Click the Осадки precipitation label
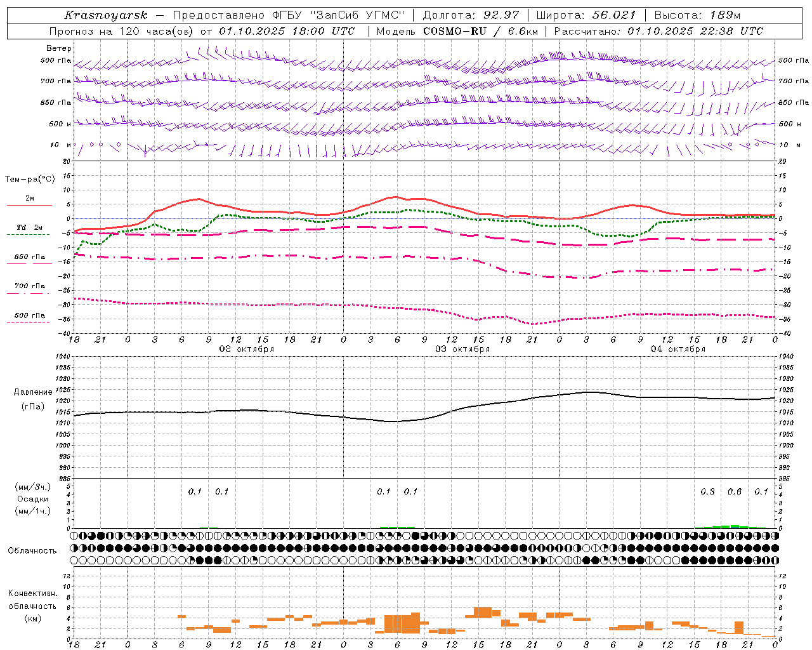This screenshot has width=812, height=650. click(x=32, y=499)
